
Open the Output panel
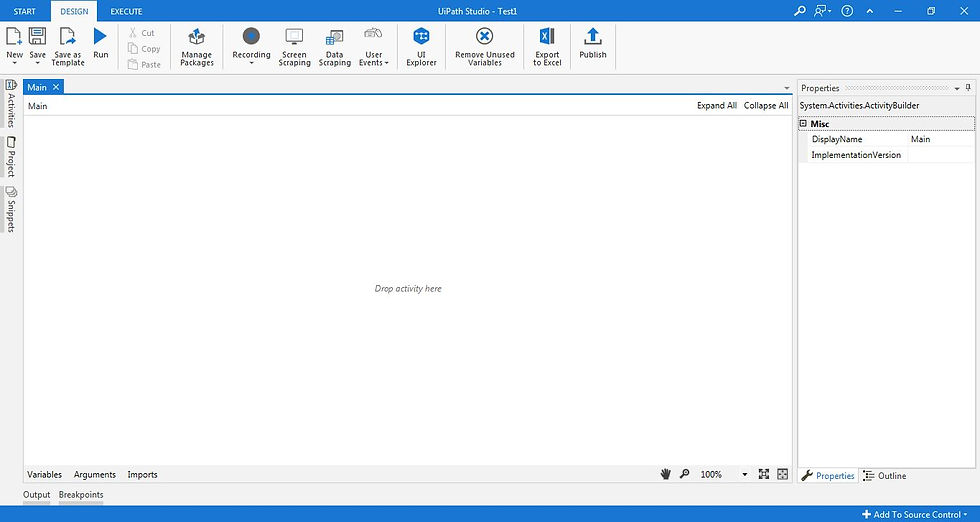click(x=36, y=494)
